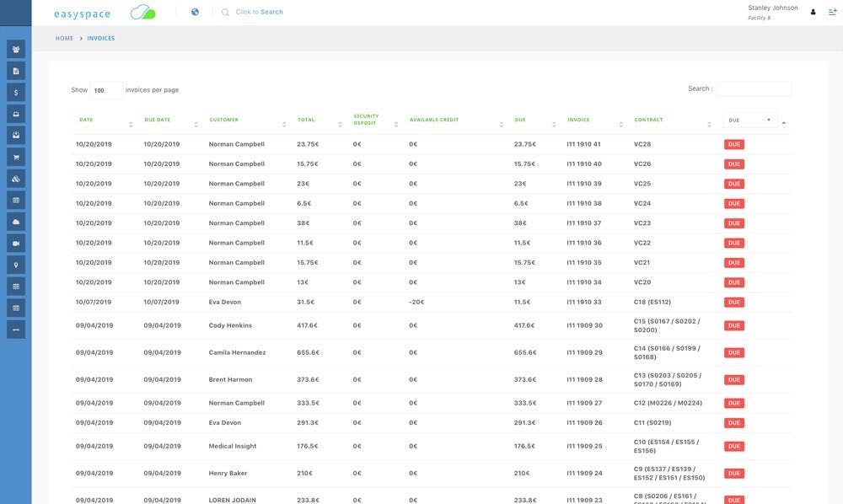Open the user profile icon next to Stanley Johnson

[x=812, y=13]
